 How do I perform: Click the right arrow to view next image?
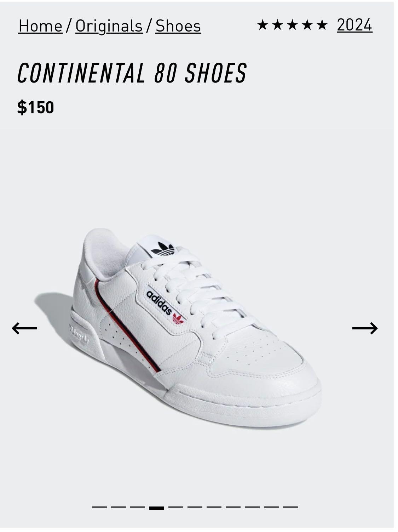(365, 328)
